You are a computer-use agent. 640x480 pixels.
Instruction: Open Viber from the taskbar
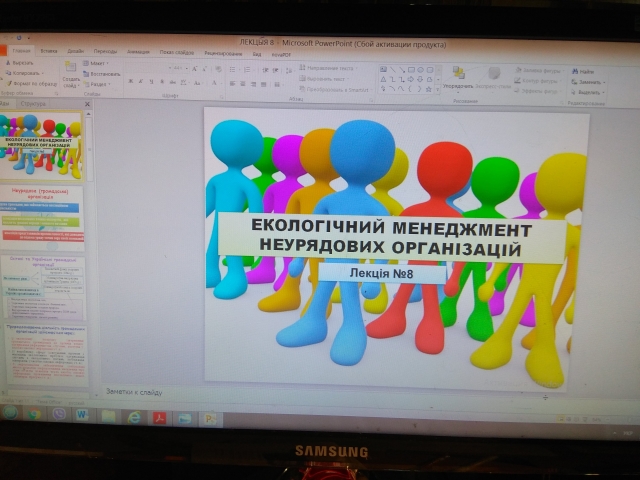[x=60, y=414]
